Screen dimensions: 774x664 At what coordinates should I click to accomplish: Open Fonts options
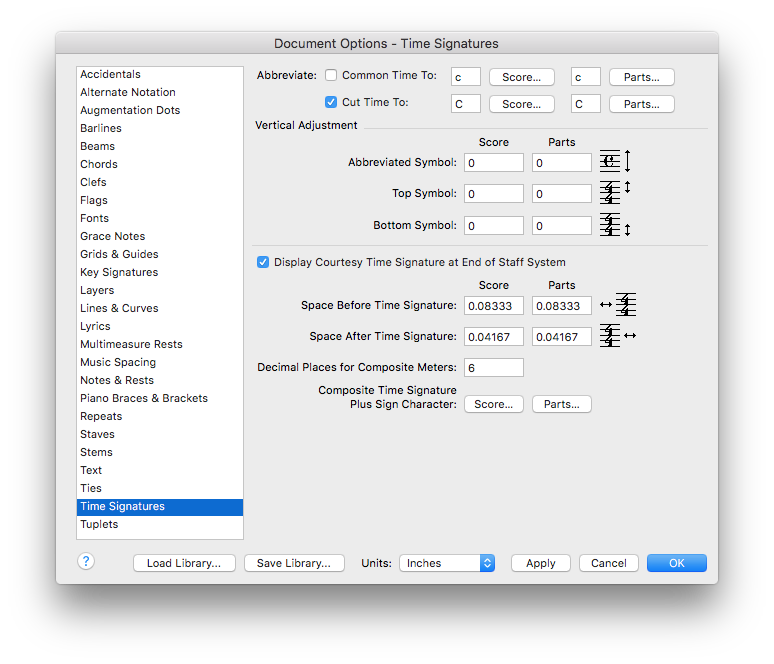(x=160, y=218)
